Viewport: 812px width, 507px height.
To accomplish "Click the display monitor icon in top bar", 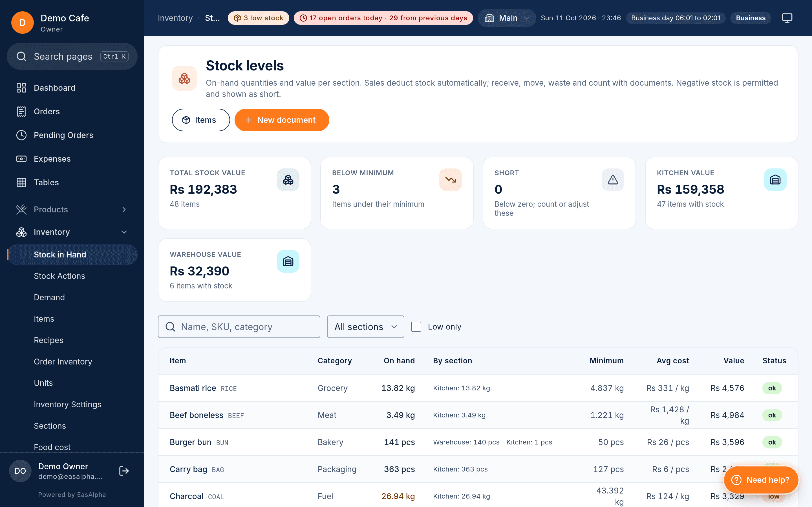I will 787,18.
